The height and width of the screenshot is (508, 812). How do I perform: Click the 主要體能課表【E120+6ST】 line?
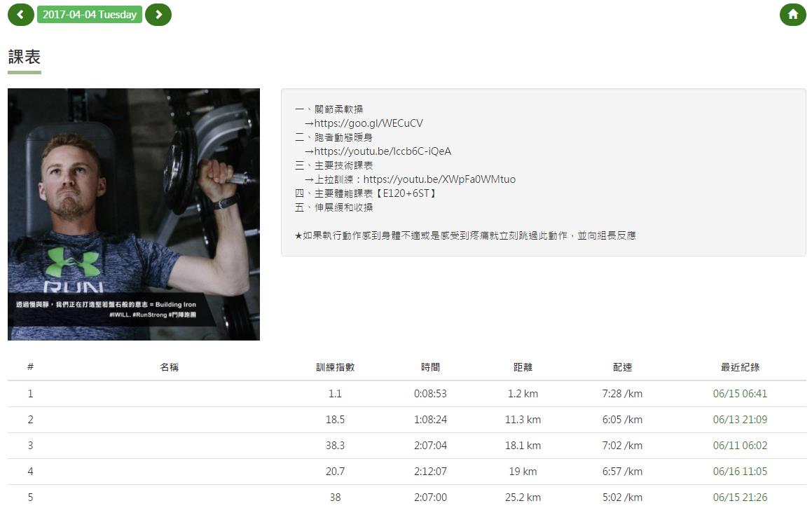point(366,193)
